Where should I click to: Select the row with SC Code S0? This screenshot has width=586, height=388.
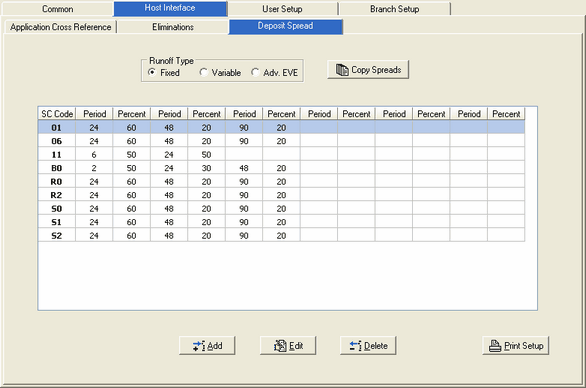click(281, 208)
